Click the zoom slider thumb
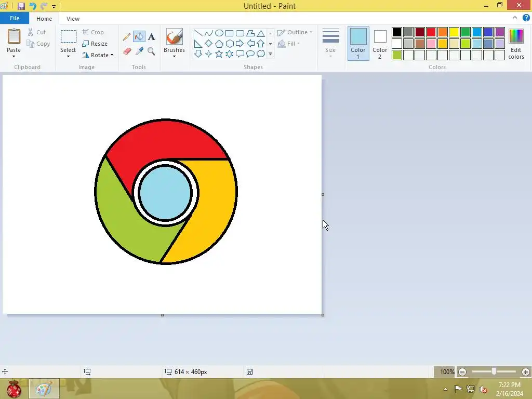The height and width of the screenshot is (399, 532). pos(494,371)
